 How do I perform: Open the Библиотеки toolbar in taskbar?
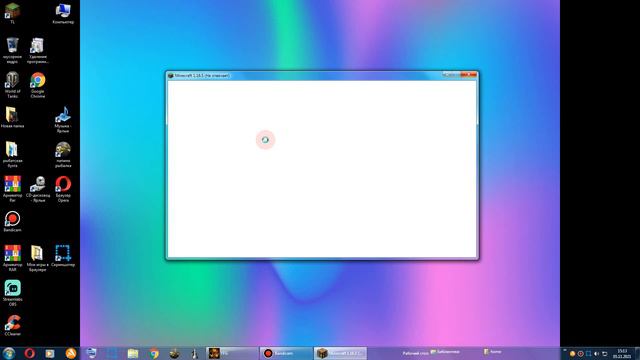pyautogui.click(x=445, y=351)
